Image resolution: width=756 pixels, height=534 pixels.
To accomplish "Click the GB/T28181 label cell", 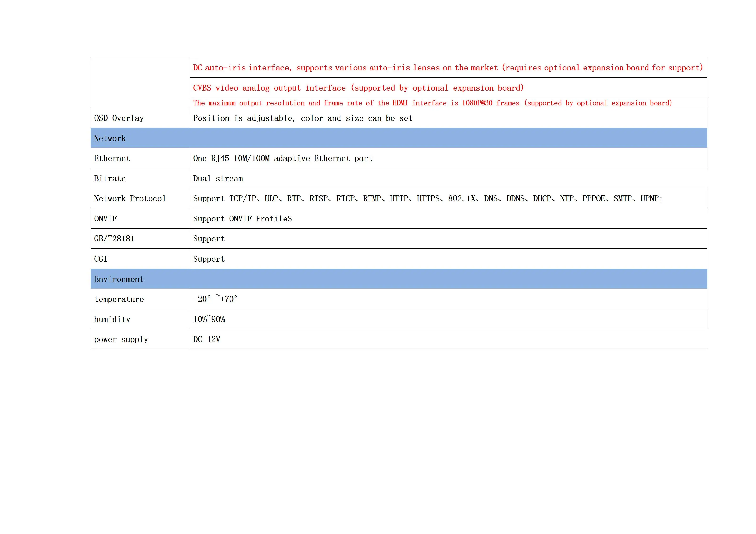I will [114, 239].
